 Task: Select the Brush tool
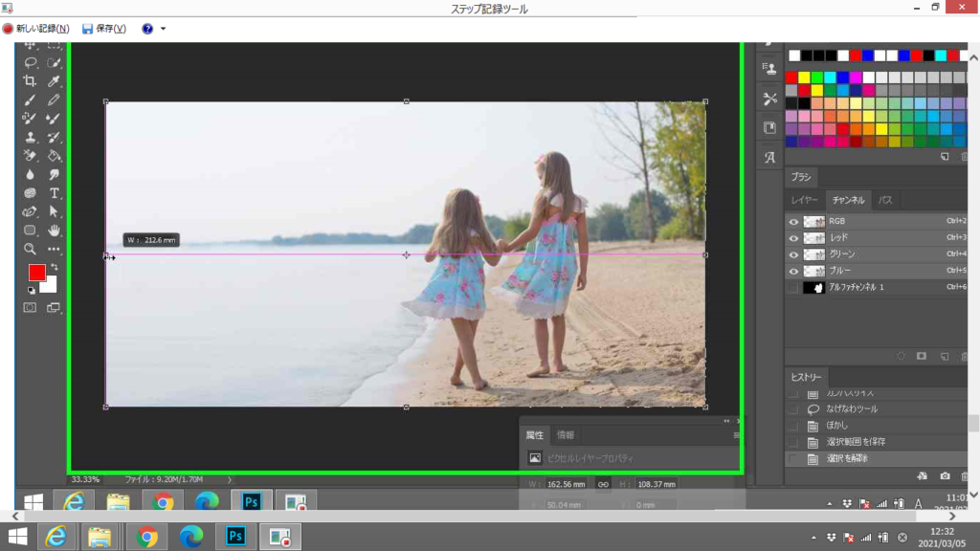coord(30,99)
